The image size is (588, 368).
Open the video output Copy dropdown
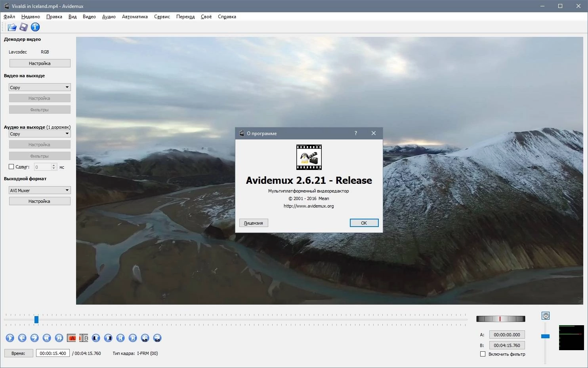(40, 87)
